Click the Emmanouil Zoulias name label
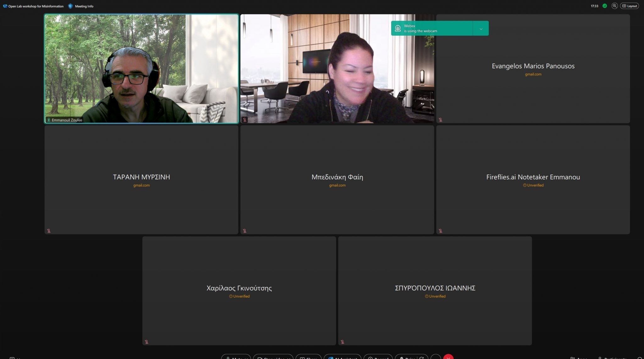The image size is (644, 359). (67, 120)
